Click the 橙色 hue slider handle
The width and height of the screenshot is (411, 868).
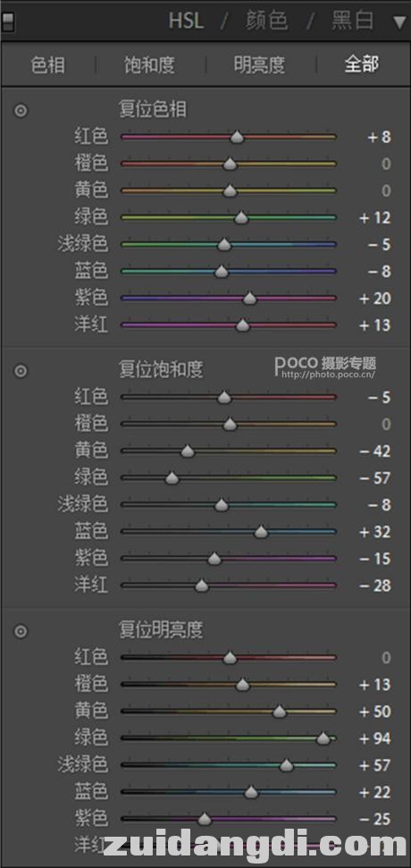231,164
